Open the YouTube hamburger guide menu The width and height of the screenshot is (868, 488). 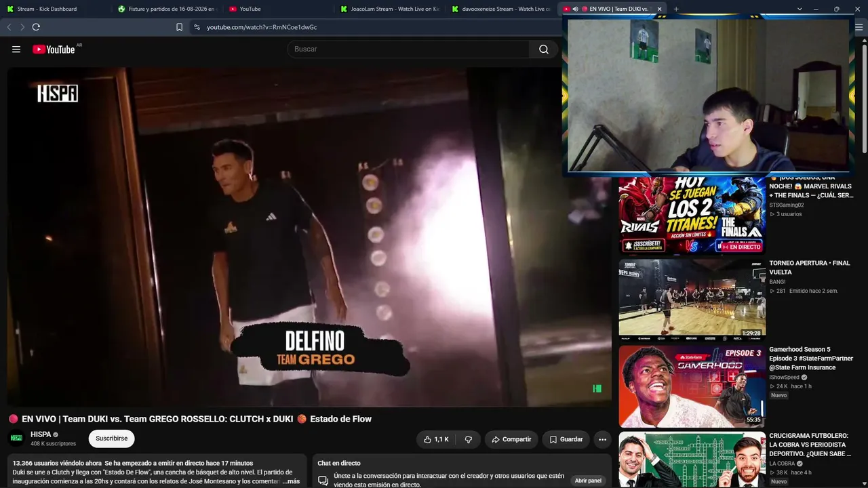16,49
